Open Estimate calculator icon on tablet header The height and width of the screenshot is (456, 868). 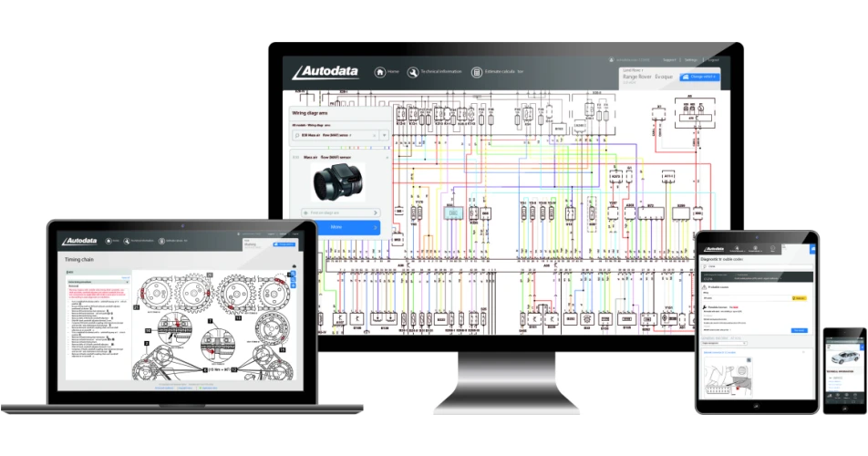click(x=756, y=249)
